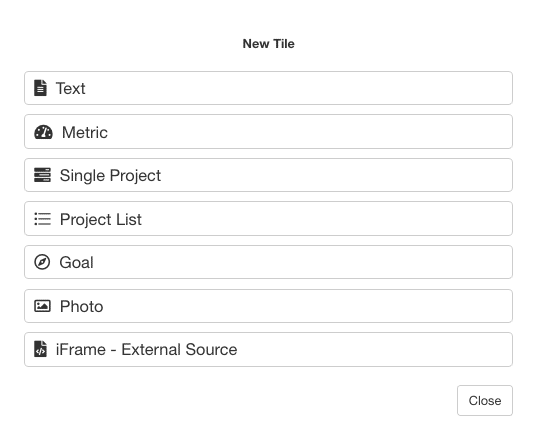Close the New Tile dialog
538x441 pixels.
pyautogui.click(x=485, y=401)
